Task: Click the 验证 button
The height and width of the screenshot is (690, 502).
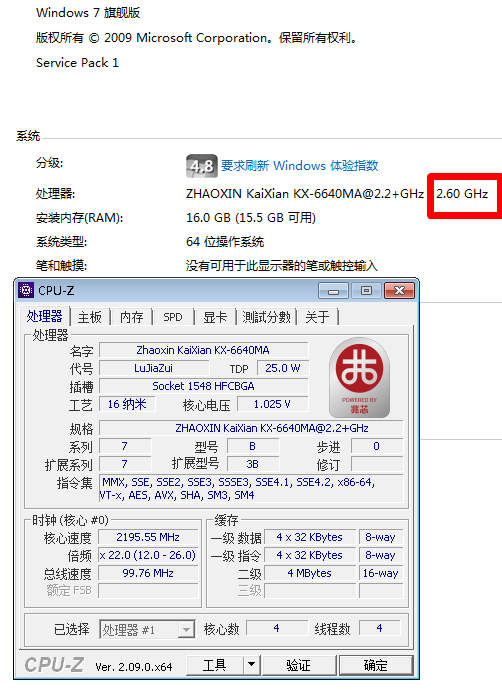Action: click(299, 665)
